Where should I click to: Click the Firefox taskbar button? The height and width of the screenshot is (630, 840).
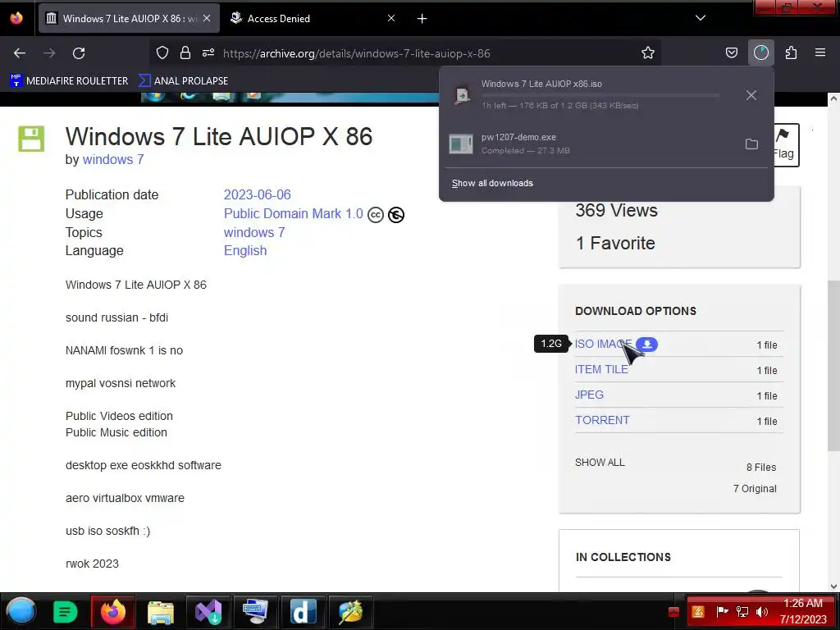[113, 611]
